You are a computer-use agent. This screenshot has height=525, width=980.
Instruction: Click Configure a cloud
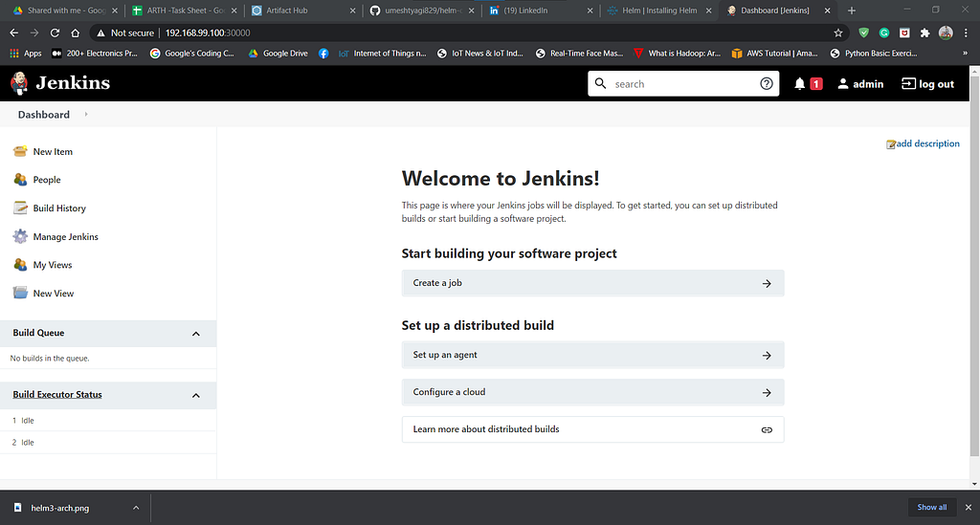pos(592,393)
